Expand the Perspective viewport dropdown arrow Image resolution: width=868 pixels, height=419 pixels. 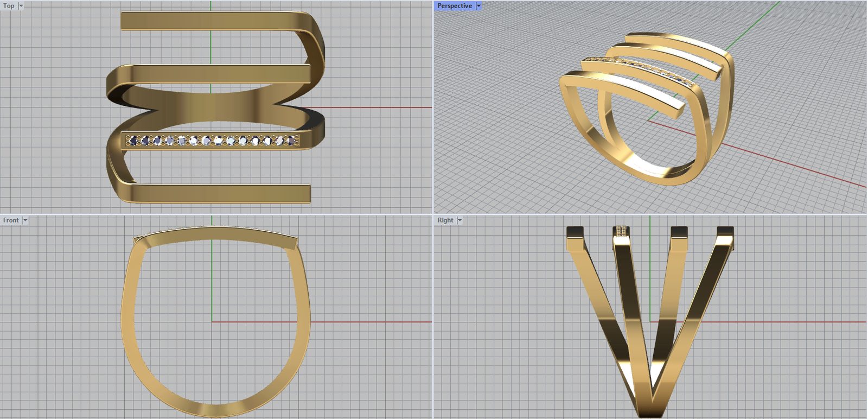pyautogui.click(x=478, y=6)
